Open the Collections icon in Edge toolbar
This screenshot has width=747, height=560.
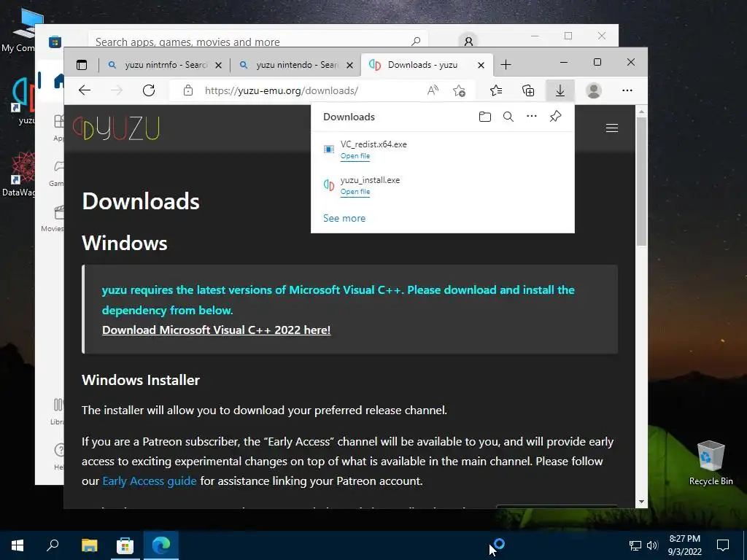[528, 90]
